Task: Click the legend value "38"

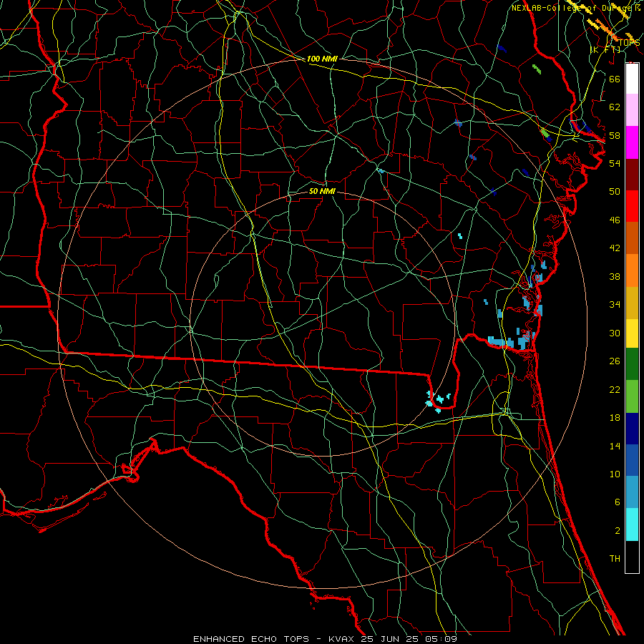Action: pos(615,276)
